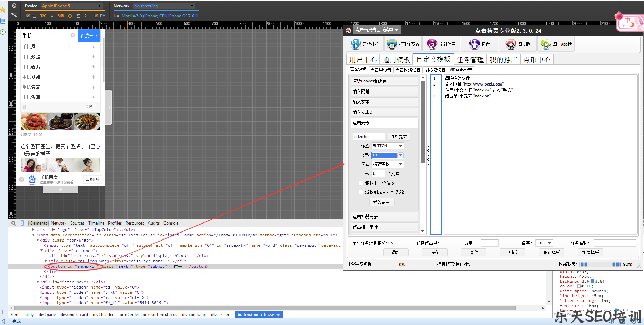The height and width of the screenshot is (325, 644).
Task: Click the DevTools search magnifier icon
Action: click(14, 223)
